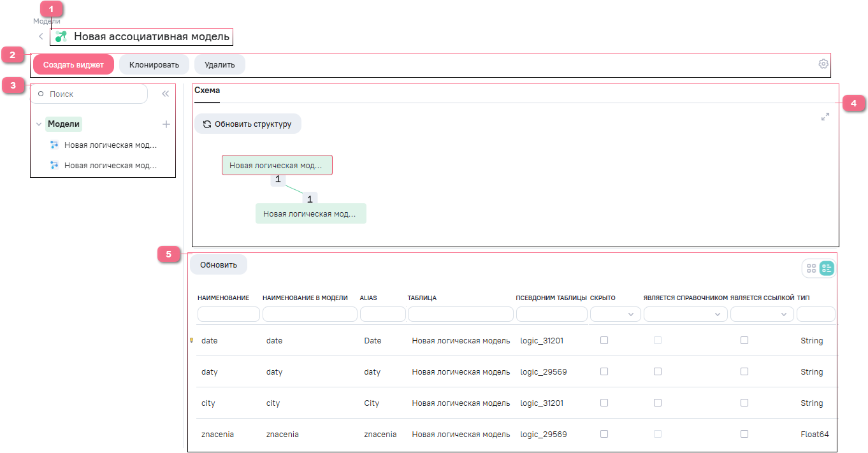Open the Является справочником filter dropdown
Image resolution: width=868 pixels, height=453 pixels.
pos(686,314)
